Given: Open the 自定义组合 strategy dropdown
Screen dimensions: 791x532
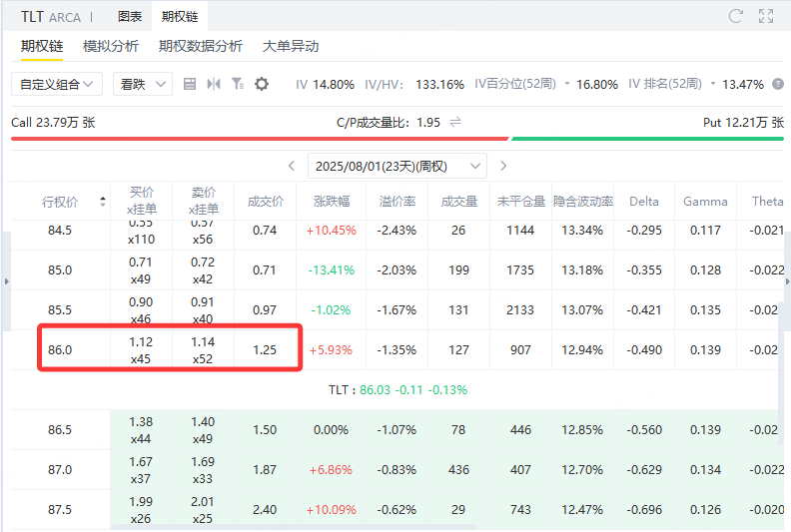Looking at the screenshot, I should point(57,84).
